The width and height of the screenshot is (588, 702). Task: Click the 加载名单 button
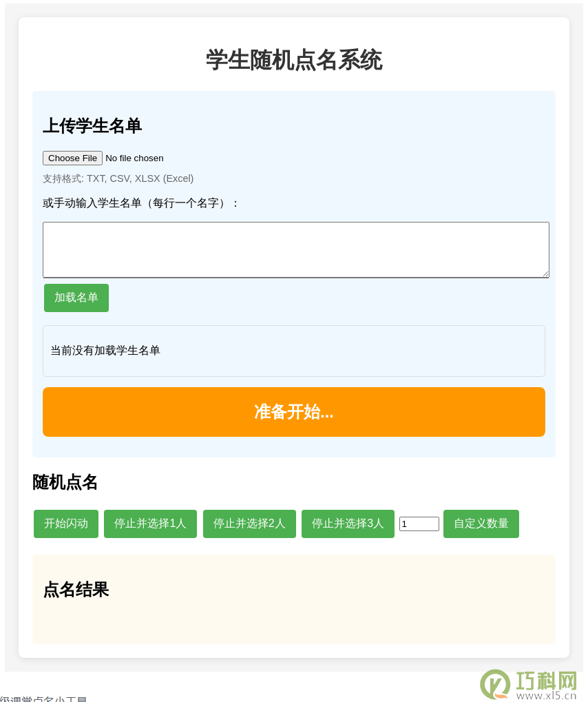[76, 298]
